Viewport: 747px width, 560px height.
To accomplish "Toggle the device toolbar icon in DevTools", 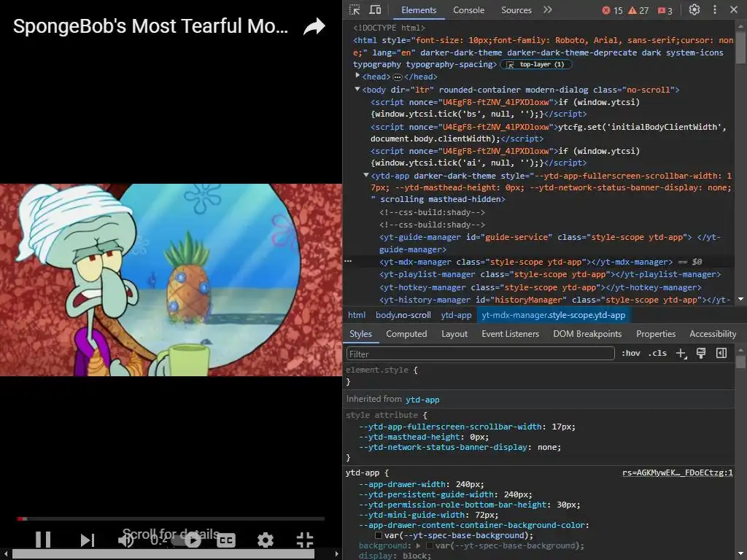I will pos(376,9).
